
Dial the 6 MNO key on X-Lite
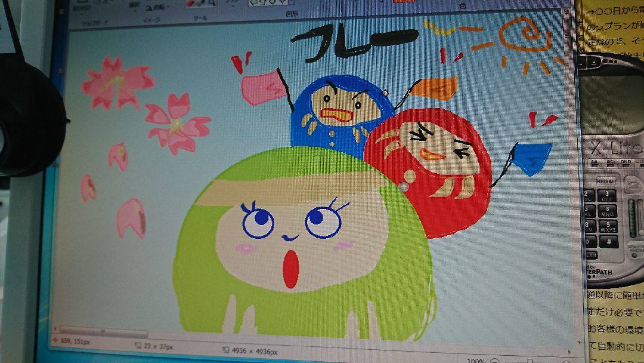tap(608, 211)
